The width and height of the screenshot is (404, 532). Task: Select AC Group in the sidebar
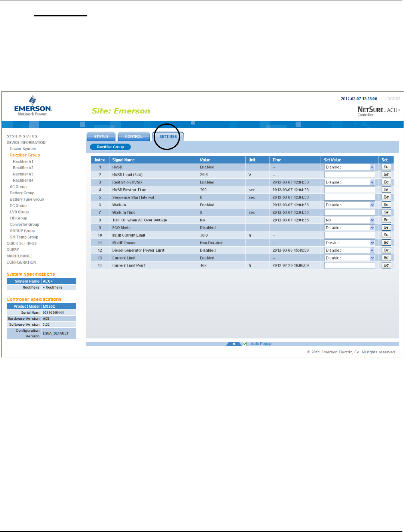coord(18,187)
